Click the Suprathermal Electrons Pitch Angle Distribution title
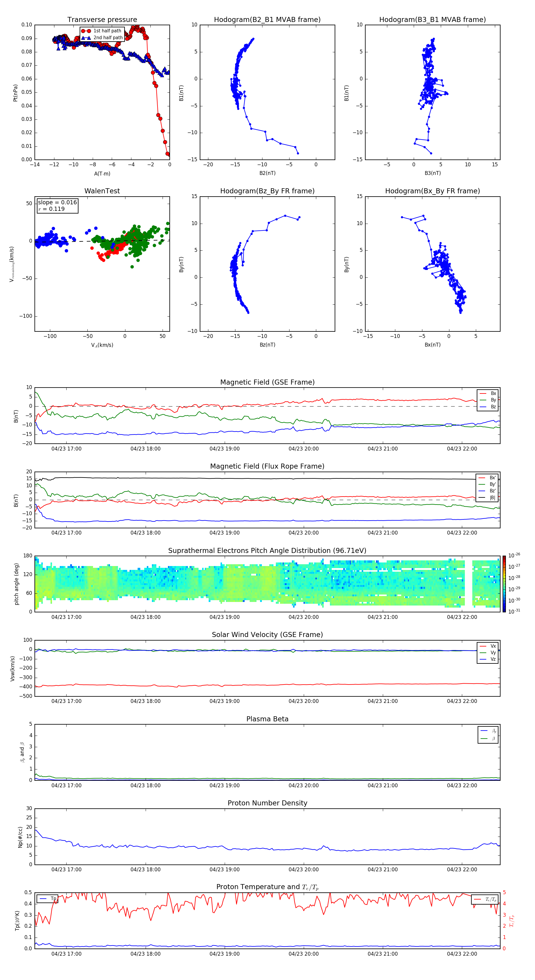The width and height of the screenshot is (535, 980). tap(267, 551)
